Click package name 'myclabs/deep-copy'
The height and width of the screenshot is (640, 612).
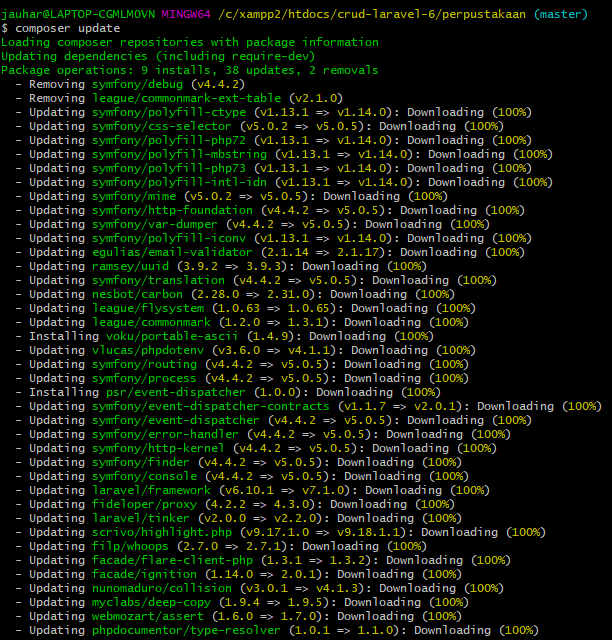click(x=151, y=602)
